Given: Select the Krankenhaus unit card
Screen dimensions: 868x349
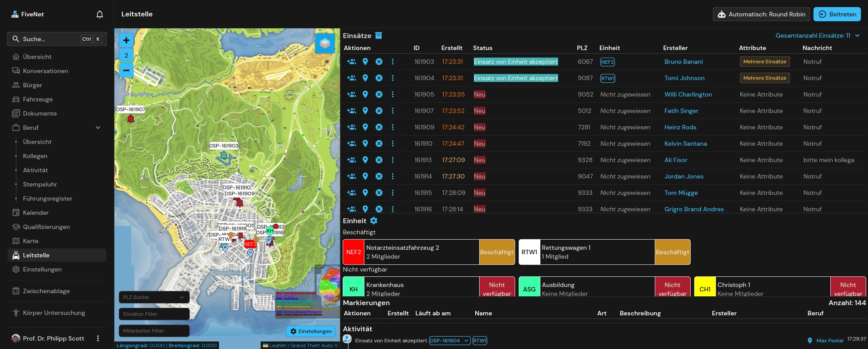Looking at the screenshot, I should pyautogui.click(x=429, y=287).
